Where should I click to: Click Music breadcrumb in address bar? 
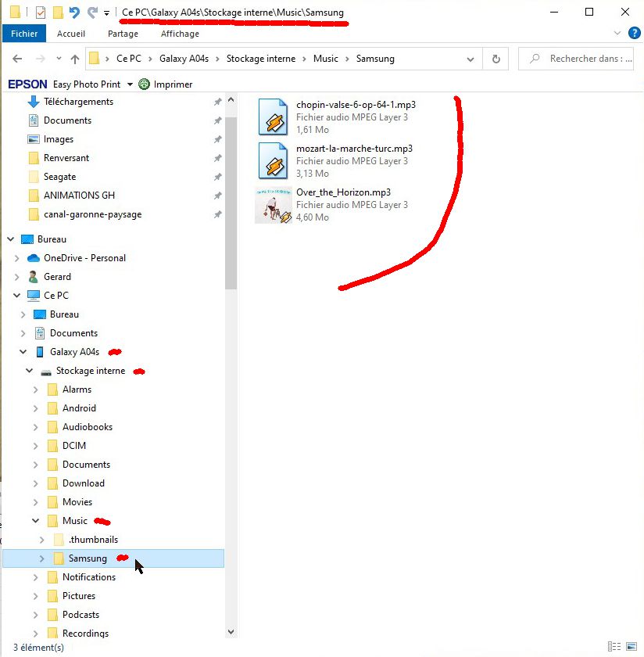325,59
